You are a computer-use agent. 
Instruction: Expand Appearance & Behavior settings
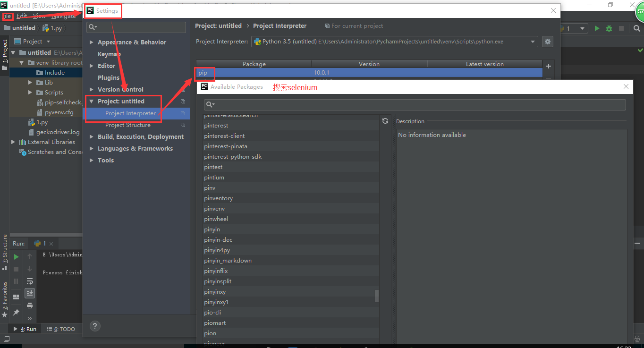(x=92, y=42)
